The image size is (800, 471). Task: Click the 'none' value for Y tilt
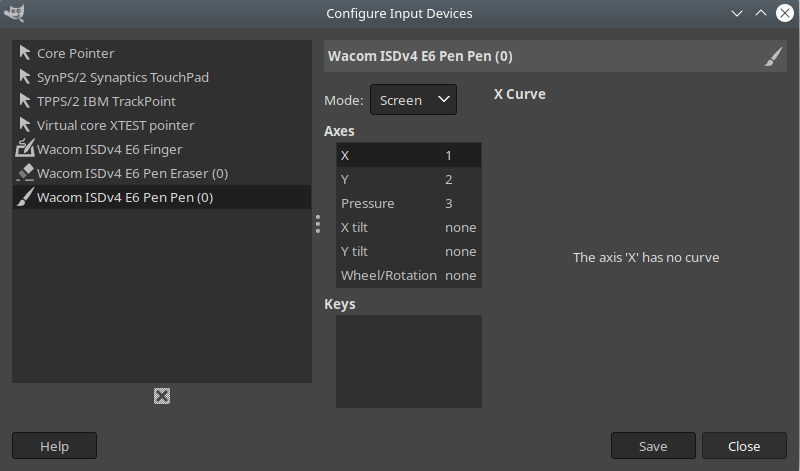click(461, 251)
